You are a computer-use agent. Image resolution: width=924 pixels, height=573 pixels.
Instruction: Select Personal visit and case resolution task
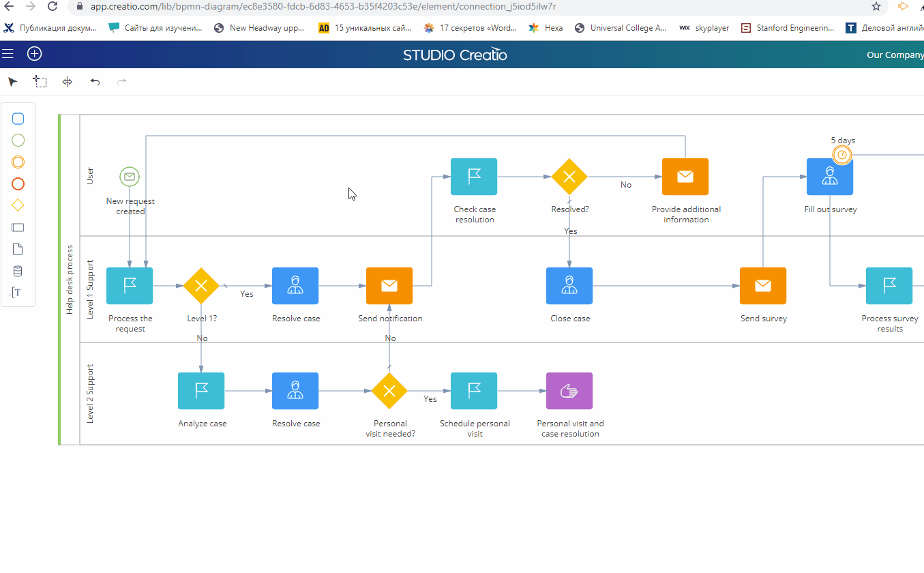(569, 391)
